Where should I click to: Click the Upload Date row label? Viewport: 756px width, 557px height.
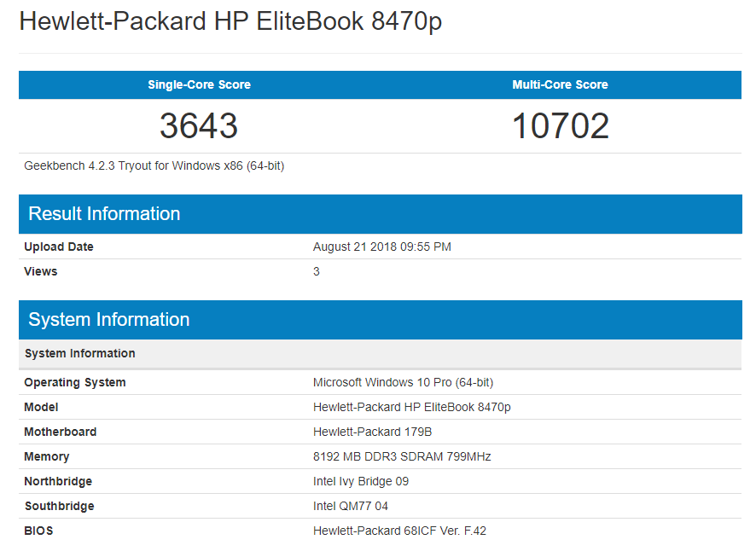pyautogui.click(x=59, y=247)
